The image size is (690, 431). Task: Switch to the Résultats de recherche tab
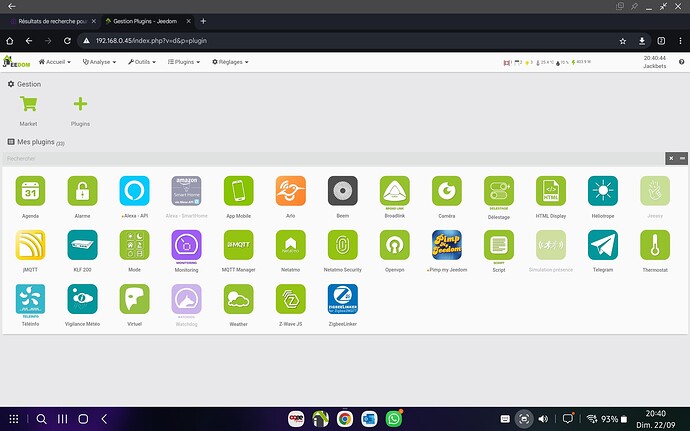tap(52, 21)
